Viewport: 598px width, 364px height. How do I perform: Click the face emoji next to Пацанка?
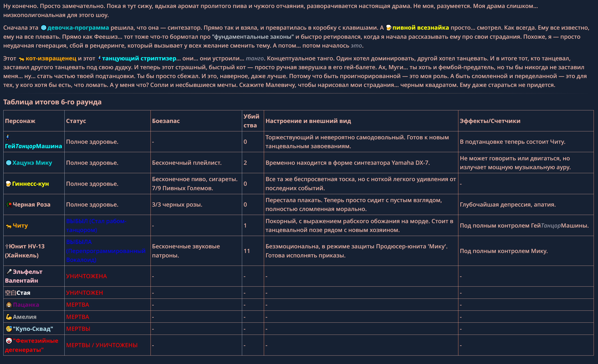(x=9, y=305)
